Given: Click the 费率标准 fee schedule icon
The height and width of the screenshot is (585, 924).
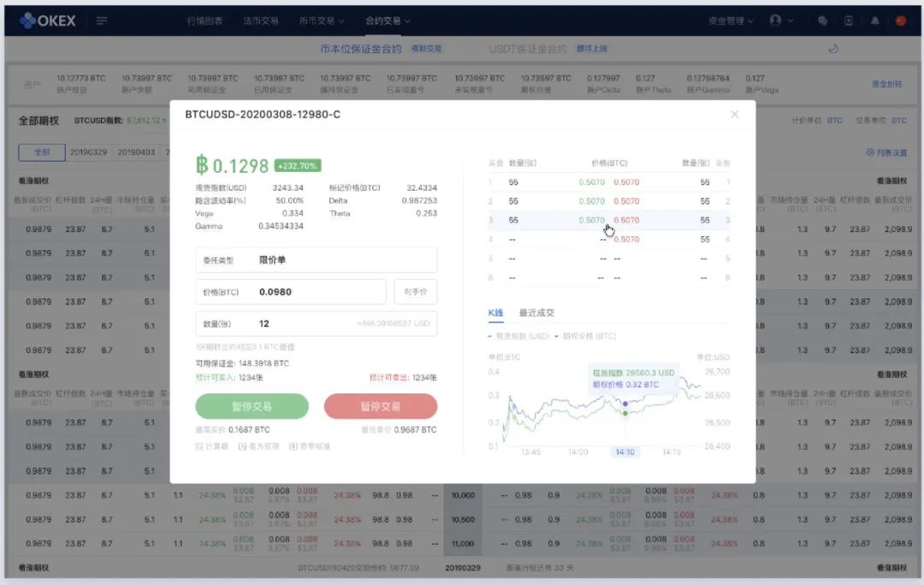Looking at the screenshot, I should coord(309,446).
